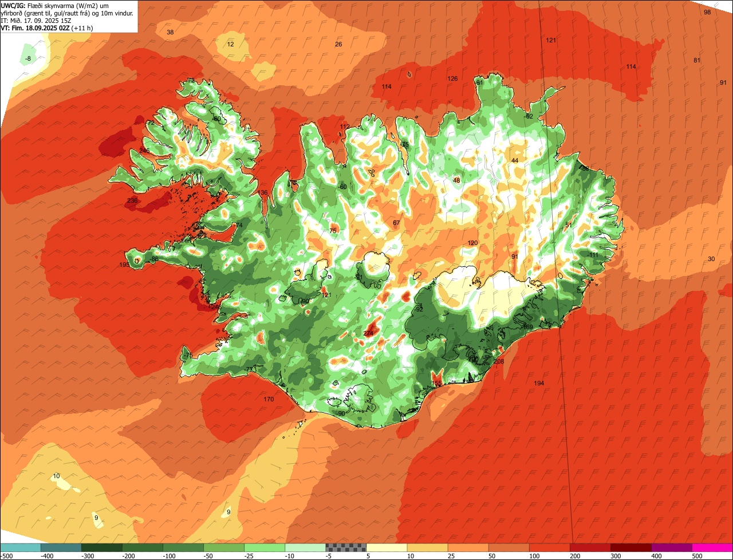Click the initial time 'IT: Mið. 17. 09. 2025 15Z'

tap(36, 20)
